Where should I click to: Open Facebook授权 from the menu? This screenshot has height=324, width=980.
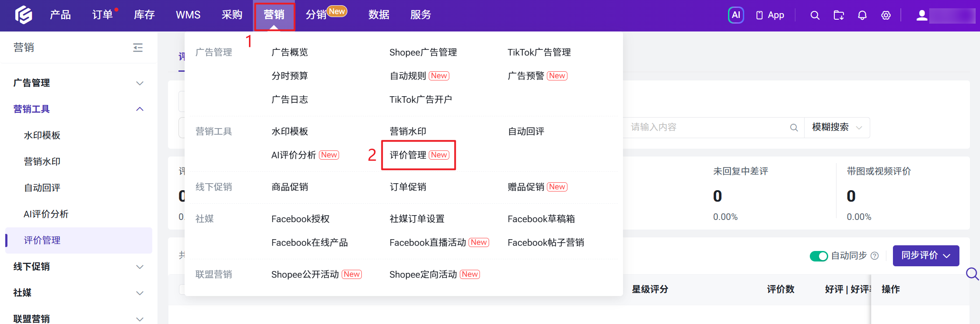point(301,219)
